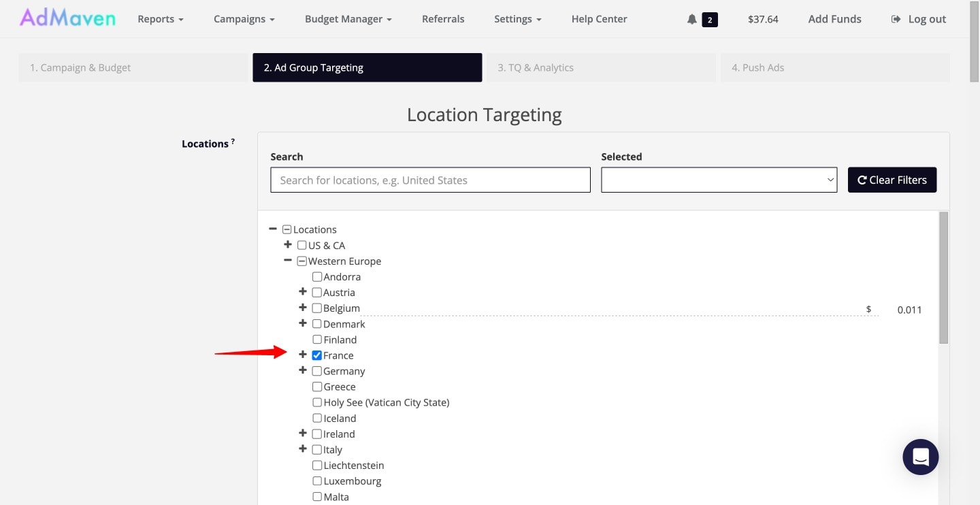Click the AdMaven logo

pos(67,17)
